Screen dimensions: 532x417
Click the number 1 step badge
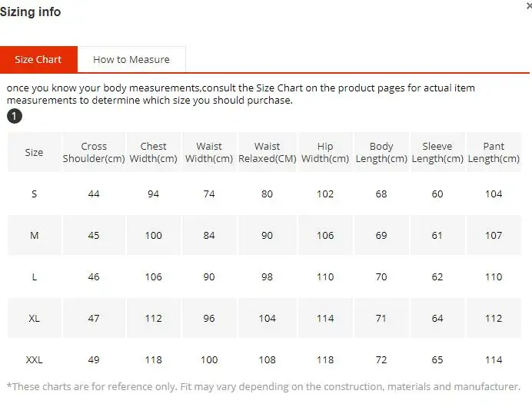[15, 116]
